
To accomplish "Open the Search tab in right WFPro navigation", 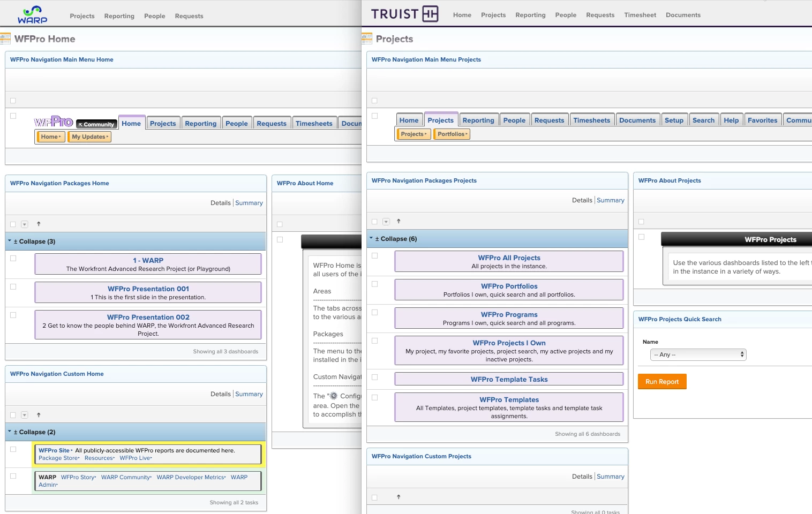I will click(703, 120).
